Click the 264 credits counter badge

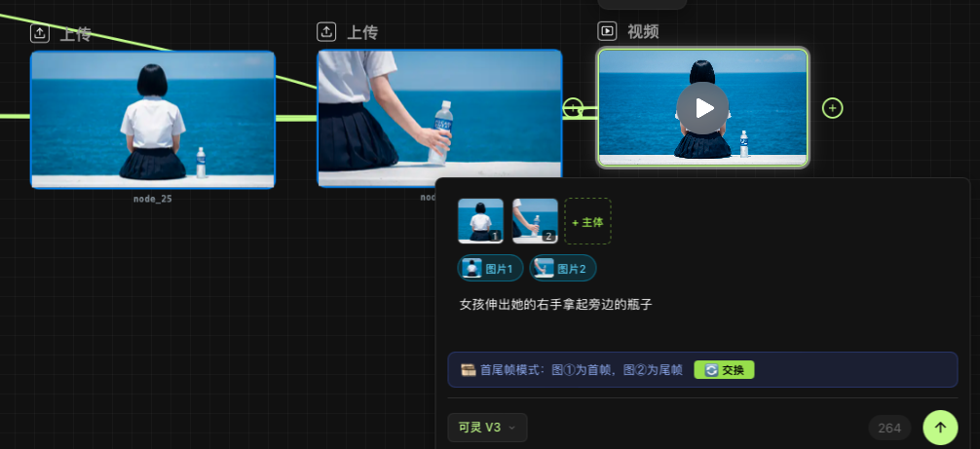pos(888,428)
